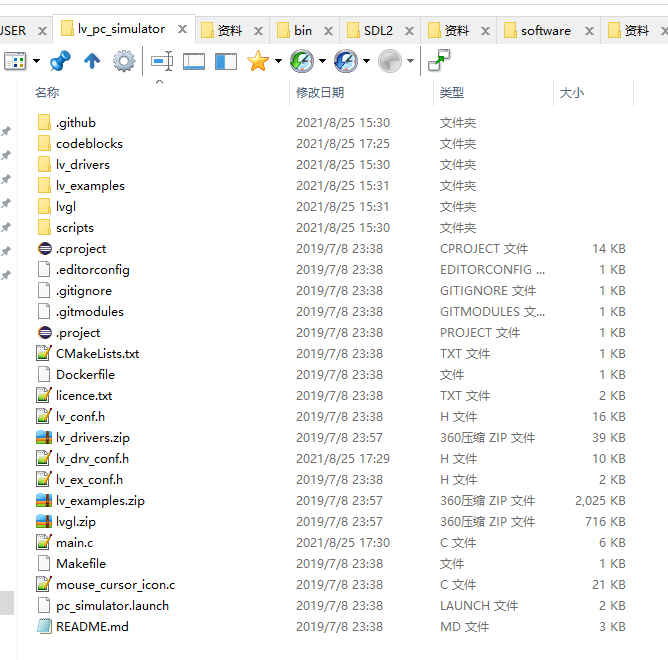Click the view layout icon in toolbar
This screenshot has width=668, height=660.
15,61
